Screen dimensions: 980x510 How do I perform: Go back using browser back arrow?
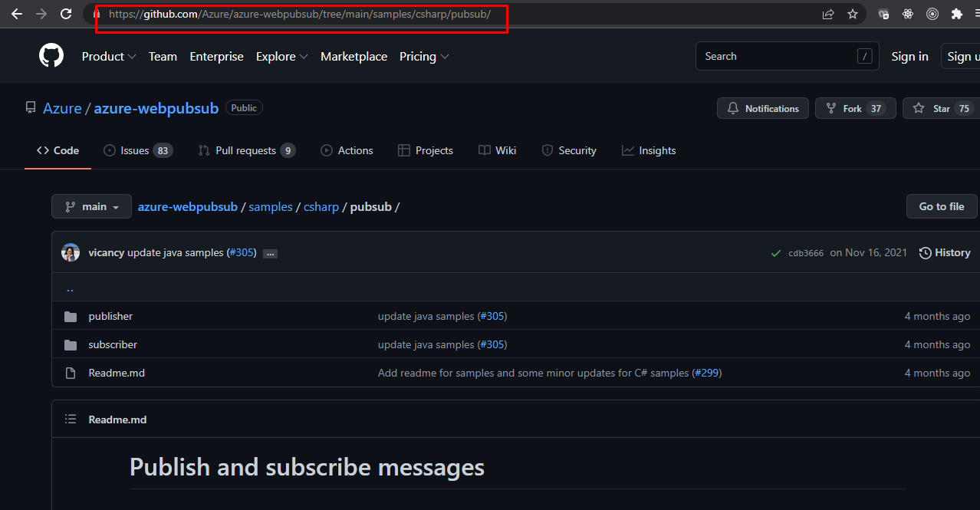pyautogui.click(x=17, y=14)
